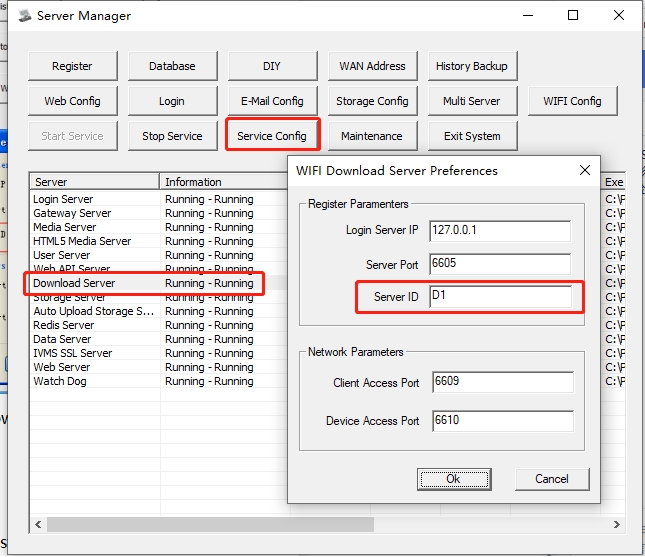Click the Information column header

224,182
